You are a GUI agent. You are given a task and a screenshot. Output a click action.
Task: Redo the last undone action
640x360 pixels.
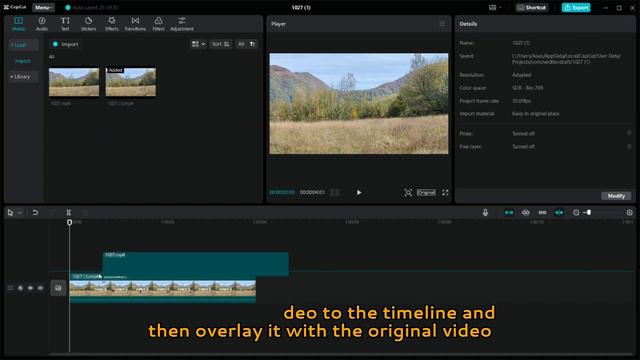point(52,213)
